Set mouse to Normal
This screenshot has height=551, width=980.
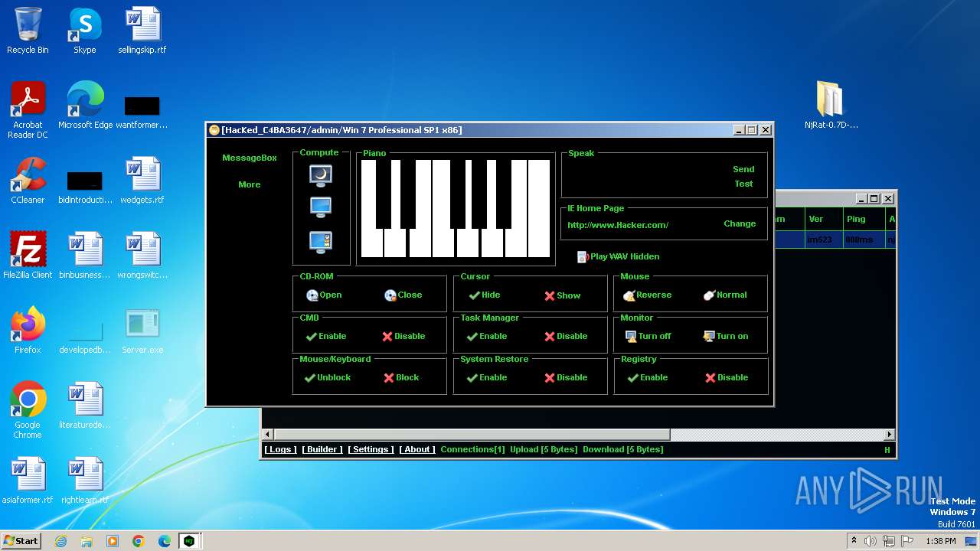click(x=725, y=295)
